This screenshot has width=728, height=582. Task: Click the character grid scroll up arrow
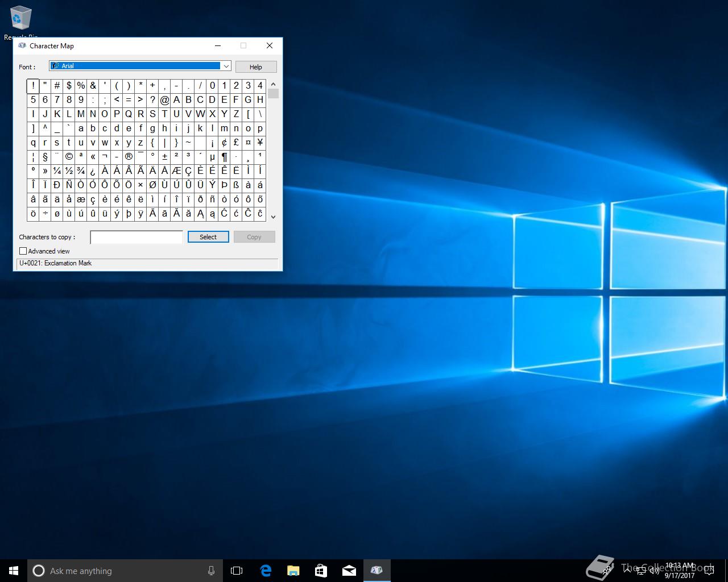(273, 84)
